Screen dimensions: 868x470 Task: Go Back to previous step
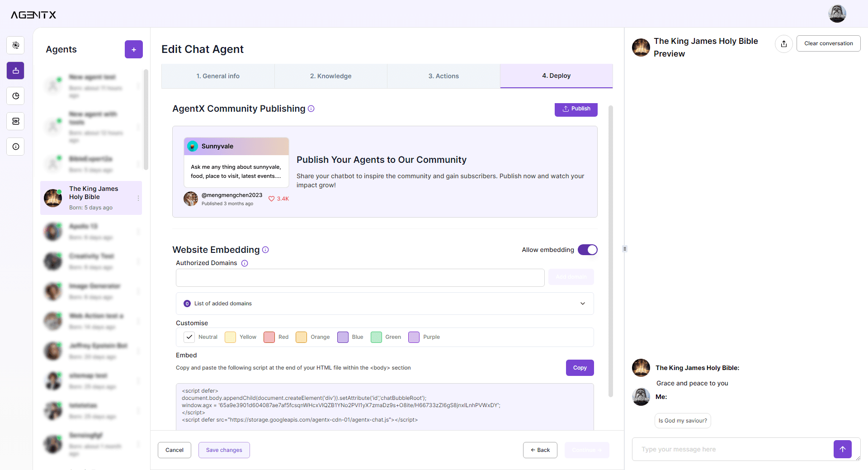coord(540,450)
